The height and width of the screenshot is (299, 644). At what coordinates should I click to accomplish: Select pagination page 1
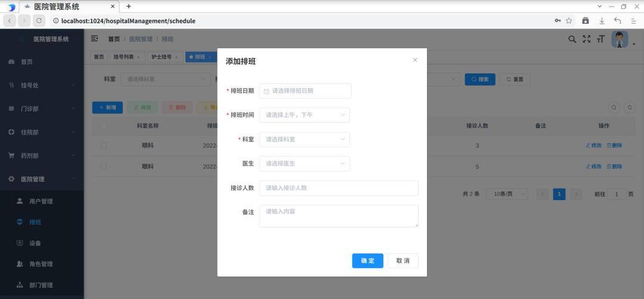(559, 194)
